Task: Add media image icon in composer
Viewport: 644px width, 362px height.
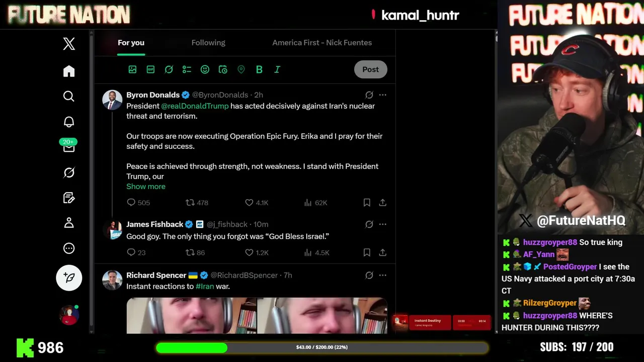Action: click(132, 69)
